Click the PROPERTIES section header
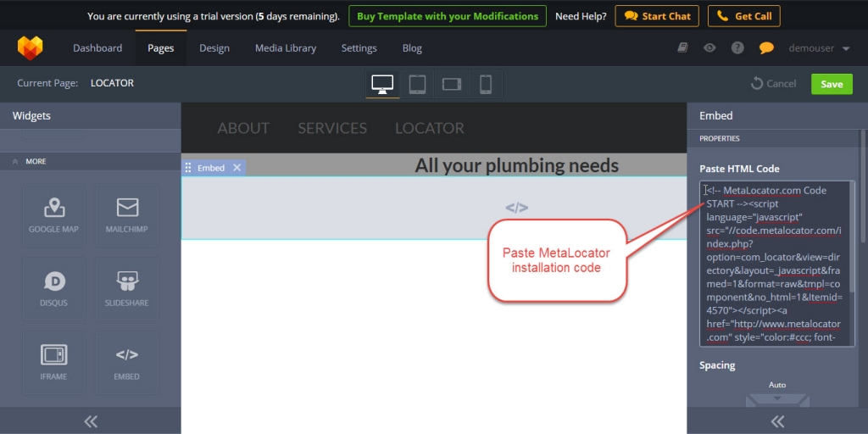Screen dimensions: 868x434 (719, 138)
